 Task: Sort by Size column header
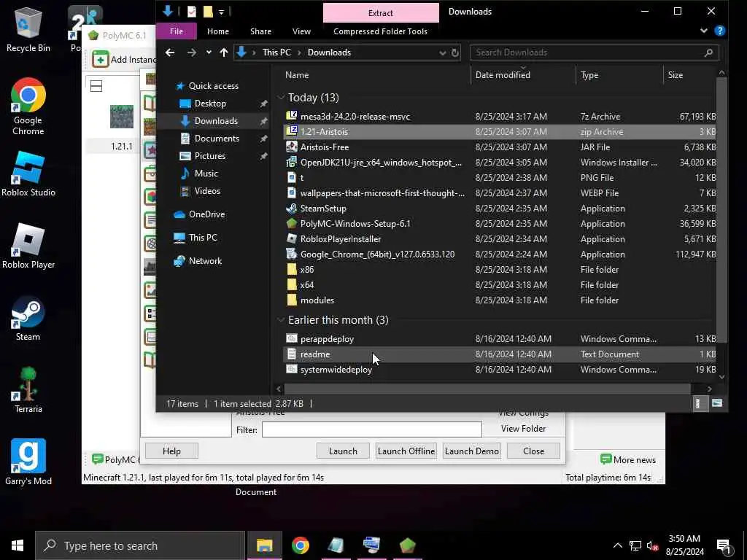click(675, 75)
